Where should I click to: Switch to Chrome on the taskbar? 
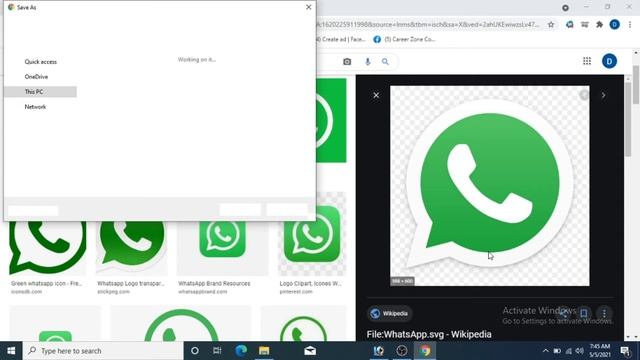click(x=425, y=351)
